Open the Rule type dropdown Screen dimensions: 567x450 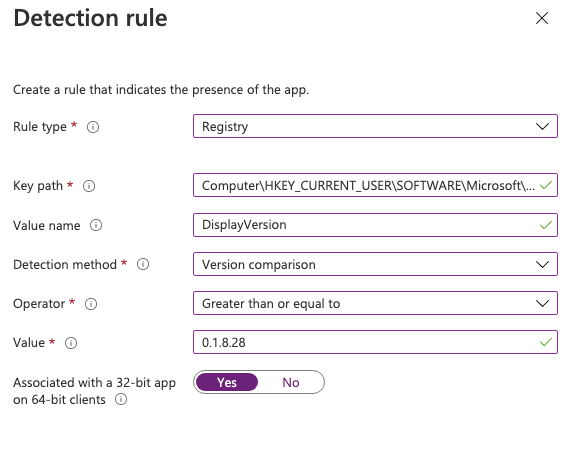pos(375,126)
